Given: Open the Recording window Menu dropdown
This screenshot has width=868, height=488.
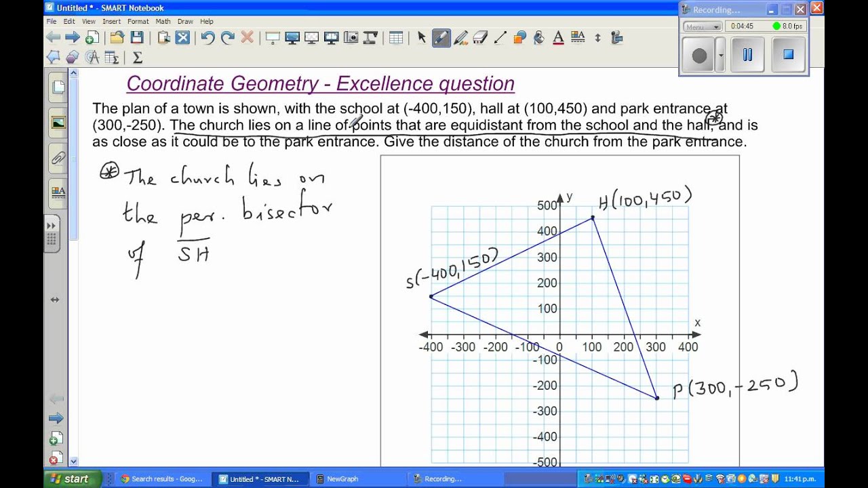Looking at the screenshot, I should [703, 26].
